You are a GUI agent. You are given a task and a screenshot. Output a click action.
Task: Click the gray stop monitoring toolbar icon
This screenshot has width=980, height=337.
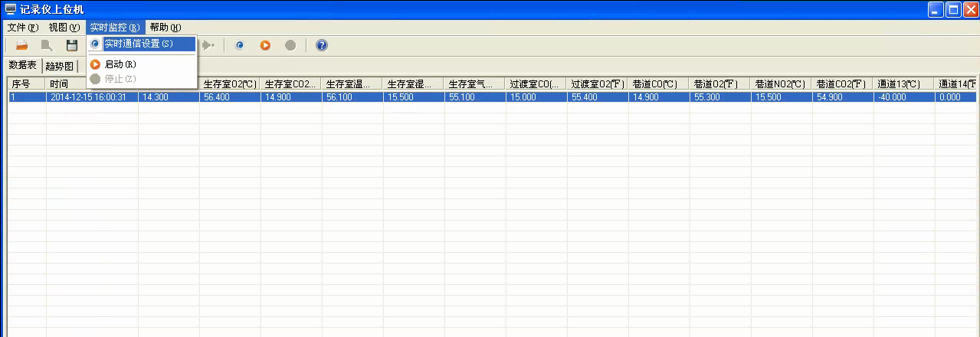point(290,45)
